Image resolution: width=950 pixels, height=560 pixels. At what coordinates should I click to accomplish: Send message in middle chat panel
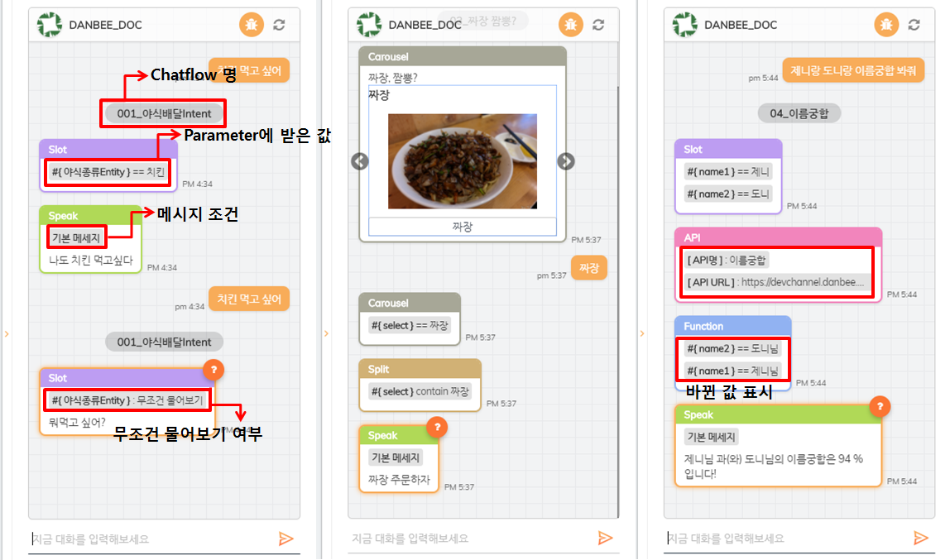605,538
